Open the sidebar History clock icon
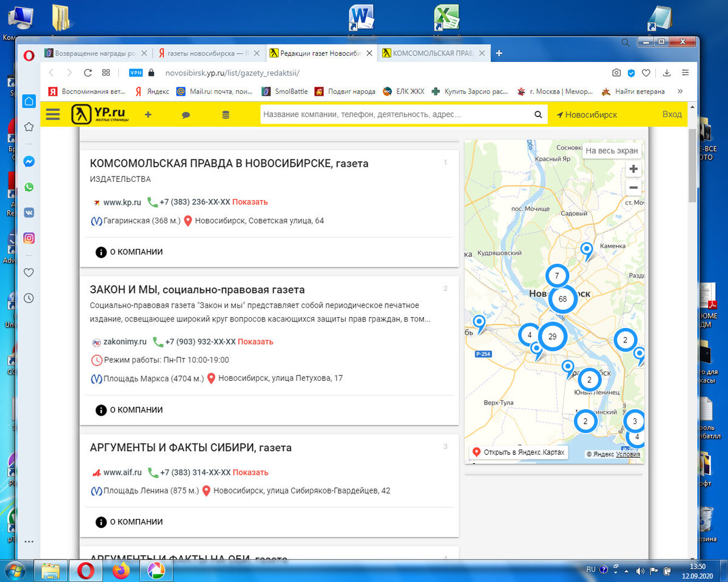Viewport: 728px width, 582px height. (x=29, y=298)
